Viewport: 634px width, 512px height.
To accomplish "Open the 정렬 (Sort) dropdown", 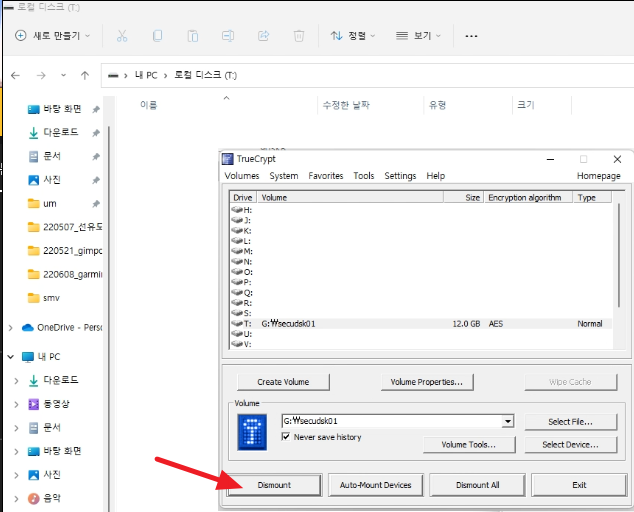I will coord(353,36).
